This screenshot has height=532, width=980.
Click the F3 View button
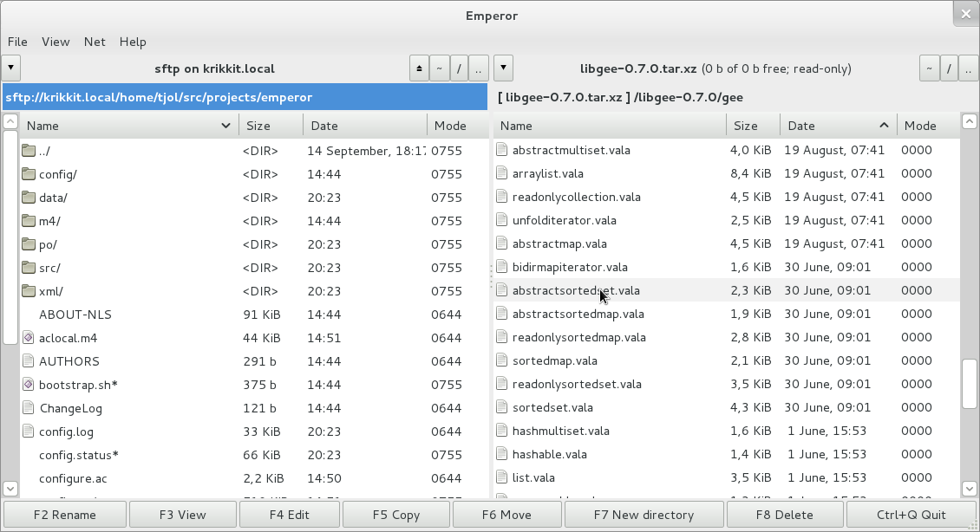pos(182,515)
